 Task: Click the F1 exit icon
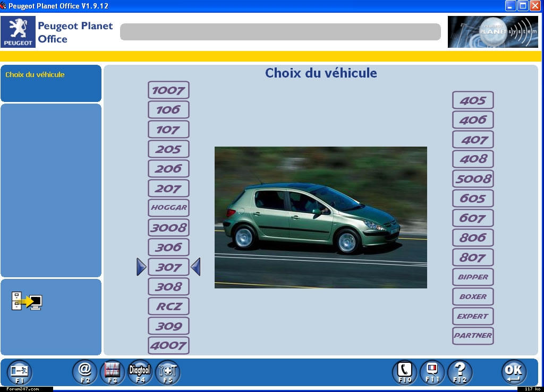20,373
